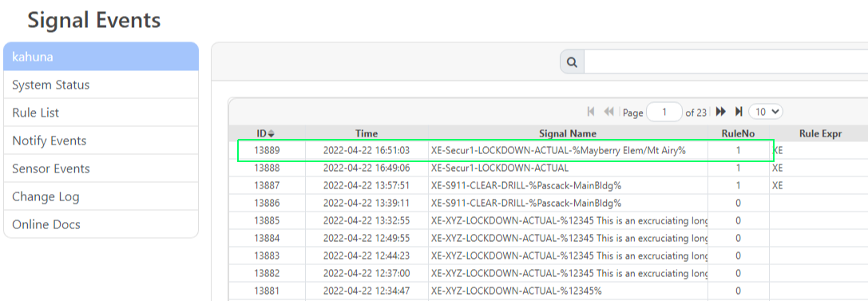Click signal name in row 13886
Image resolution: width=868 pixels, height=301 pixels.
click(526, 203)
